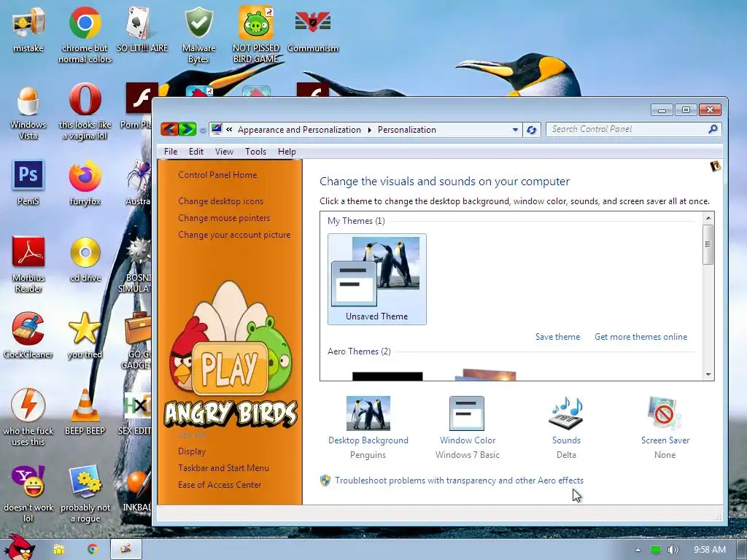Launch 'chrome but normal colors' desktop icon
Image resolution: width=747 pixels, height=560 pixels.
click(85, 34)
